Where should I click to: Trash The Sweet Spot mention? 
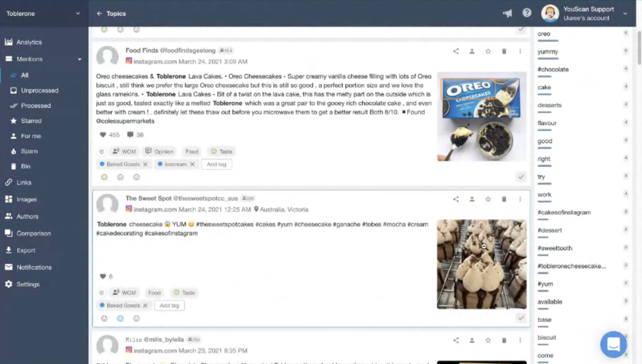click(504, 199)
